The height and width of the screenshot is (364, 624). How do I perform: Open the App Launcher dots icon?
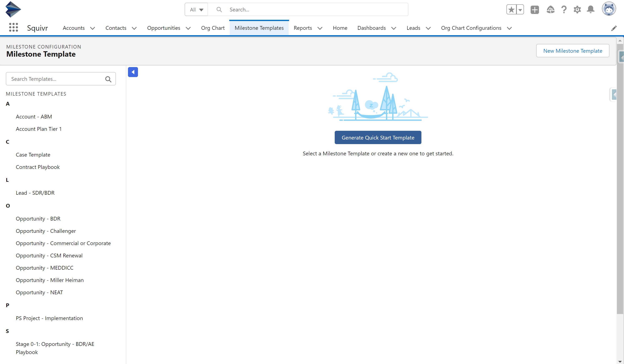point(13,27)
